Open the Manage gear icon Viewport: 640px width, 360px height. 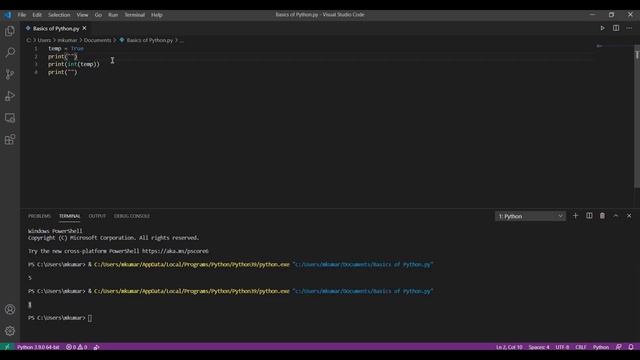(10, 331)
